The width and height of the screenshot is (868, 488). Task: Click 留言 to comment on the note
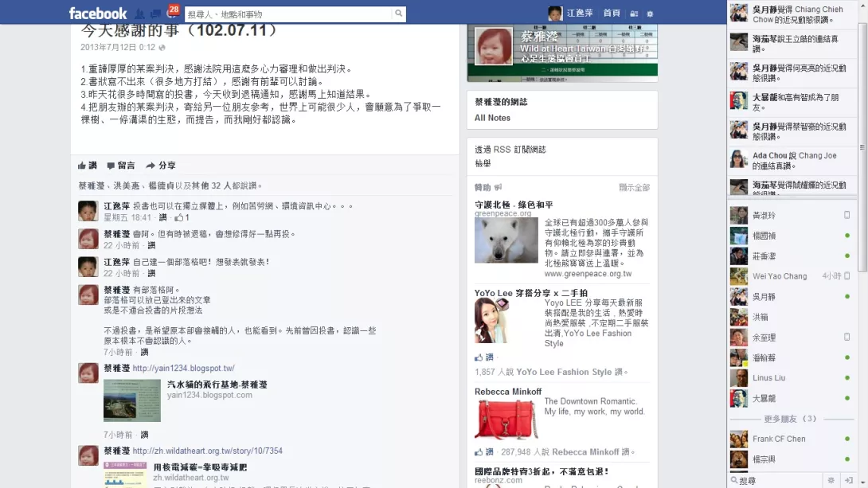pyautogui.click(x=121, y=166)
